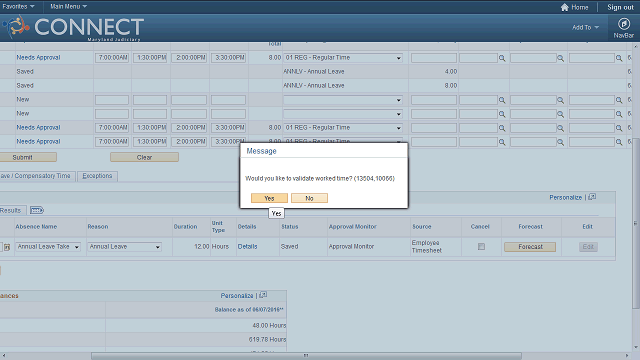Viewport: 640px width, 360px height.
Task: Click the Home house icon
Action: [x=564, y=7]
